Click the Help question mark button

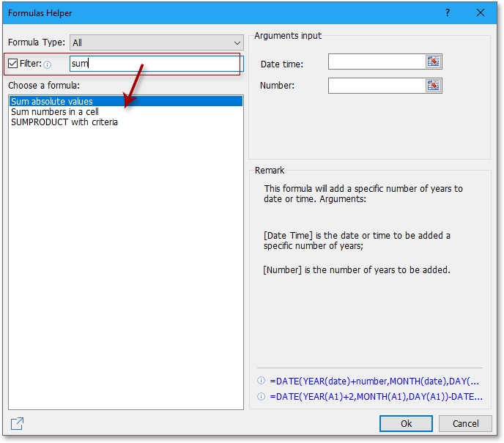448,13
